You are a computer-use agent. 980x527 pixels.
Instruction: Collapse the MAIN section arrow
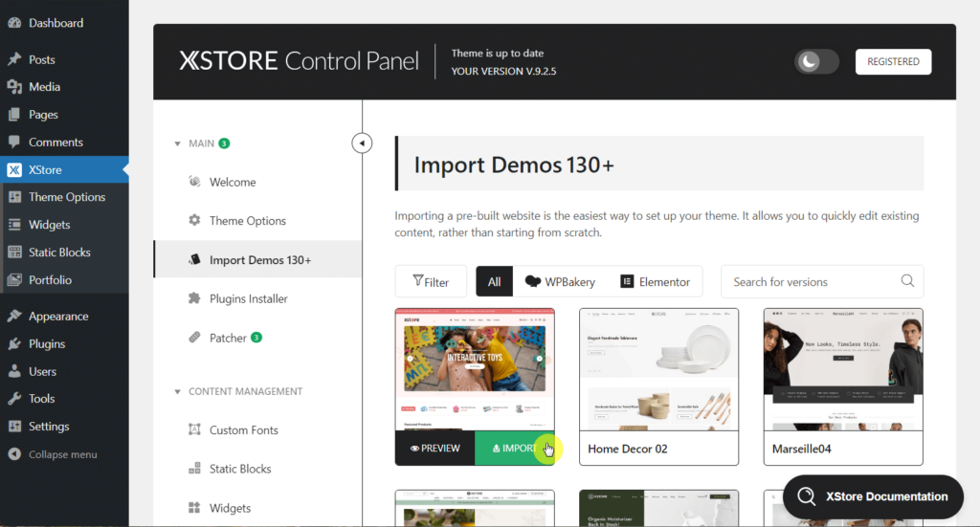click(x=177, y=143)
